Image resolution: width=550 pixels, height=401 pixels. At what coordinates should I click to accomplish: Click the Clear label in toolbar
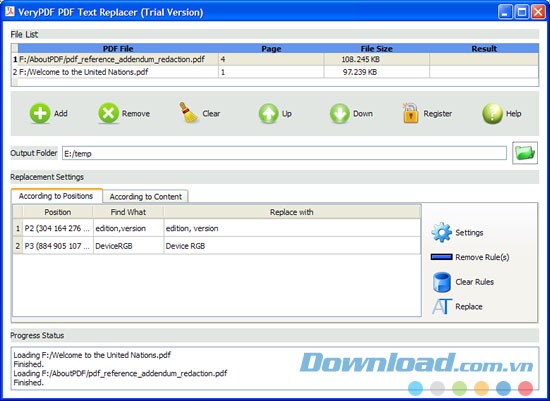pos(211,114)
